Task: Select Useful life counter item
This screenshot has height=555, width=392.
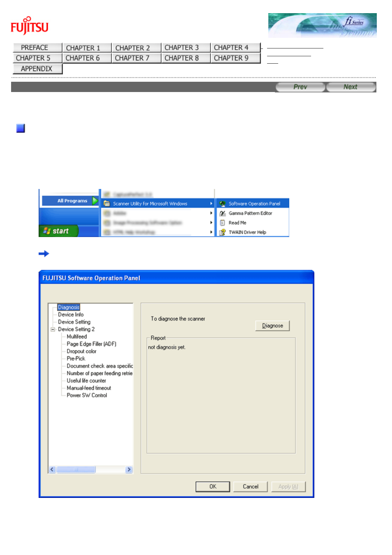Action: click(x=86, y=381)
